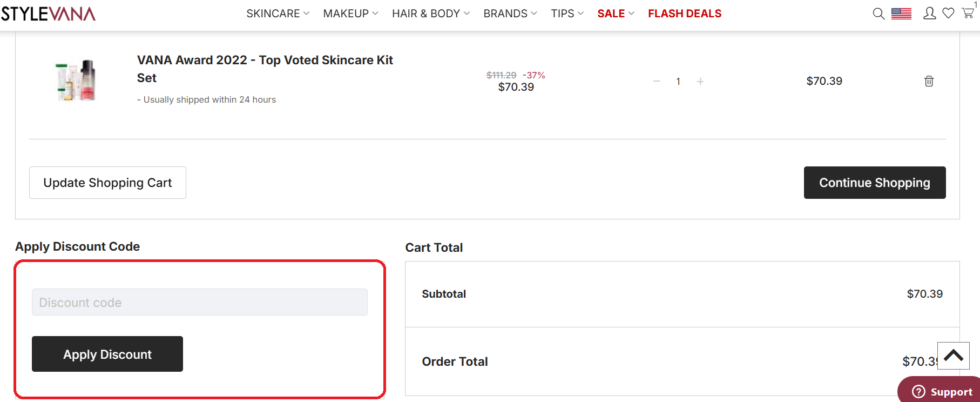Decrease item quantity with minus

tap(657, 81)
